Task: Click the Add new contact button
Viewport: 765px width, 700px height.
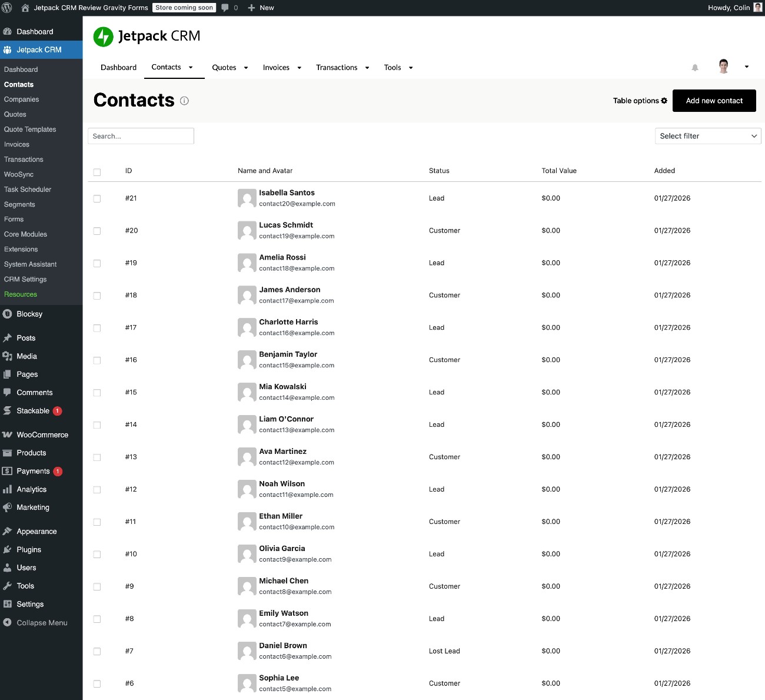Action: 714,101
